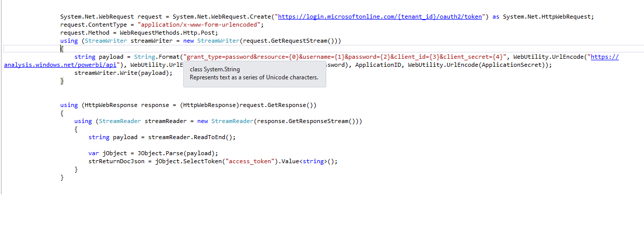
Task: Click 'System.Net.HttpWebRequest' cast type
Action: [547, 17]
